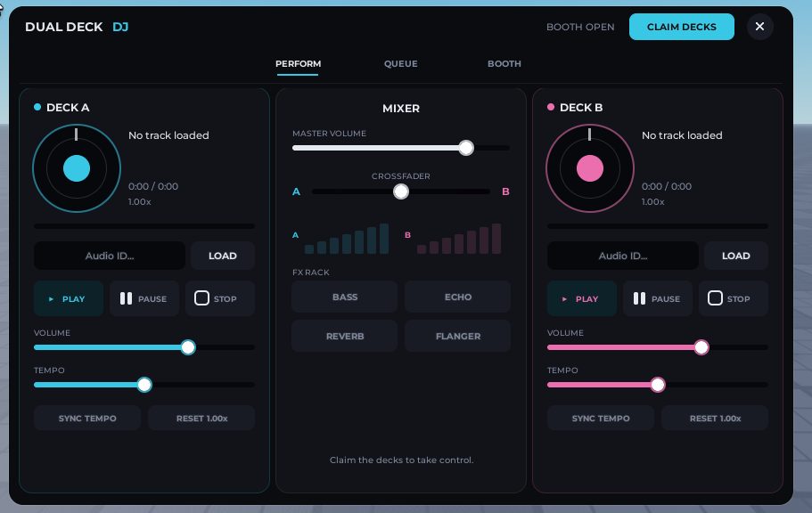This screenshot has width=812, height=513.
Task: Click the Deck A volume slider handle
Action: tap(188, 347)
